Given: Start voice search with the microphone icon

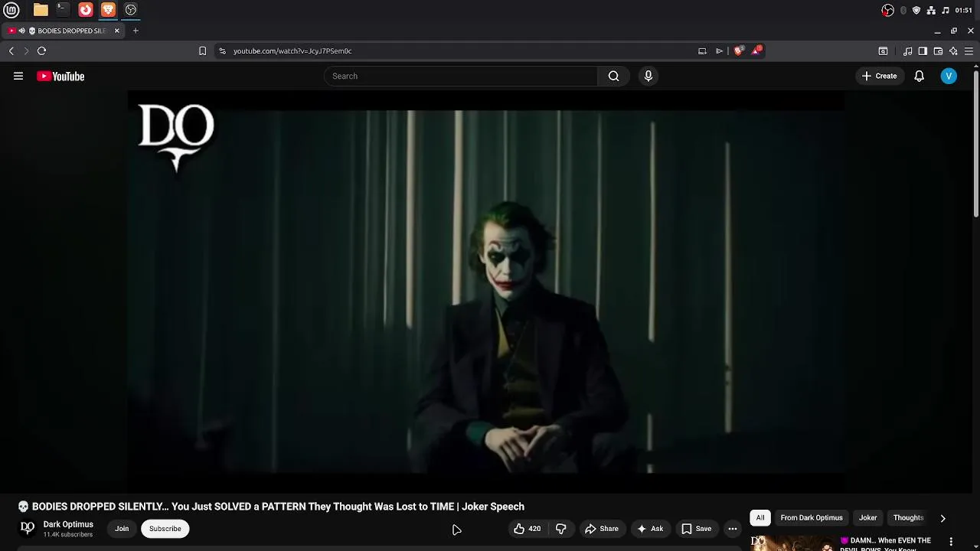Looking at the screenshot, I should (648, 76).
